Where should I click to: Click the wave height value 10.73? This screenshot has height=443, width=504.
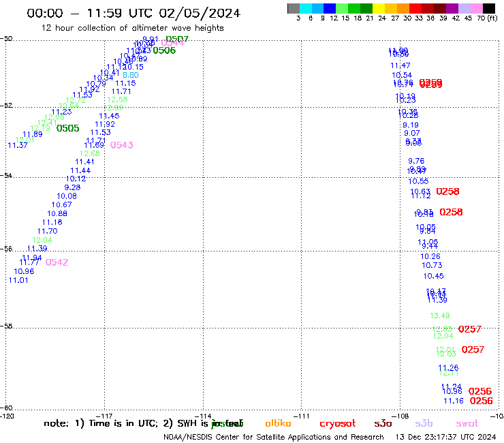point(432,265)
